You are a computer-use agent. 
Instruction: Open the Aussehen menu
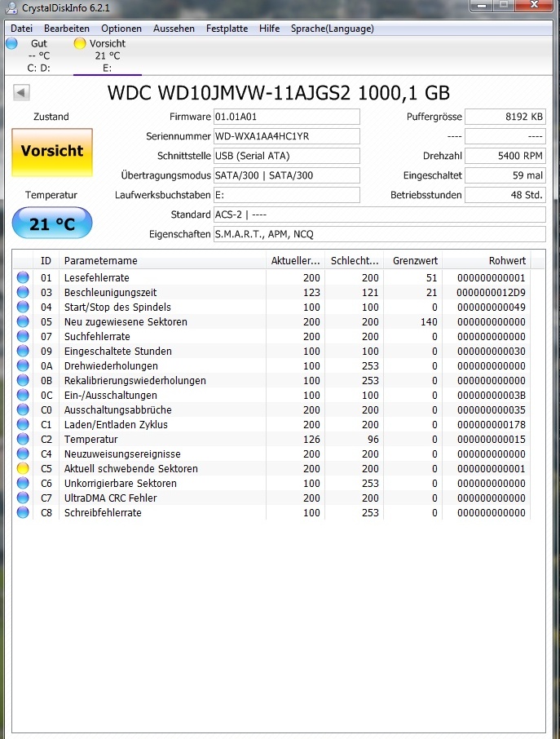point(174,29)
